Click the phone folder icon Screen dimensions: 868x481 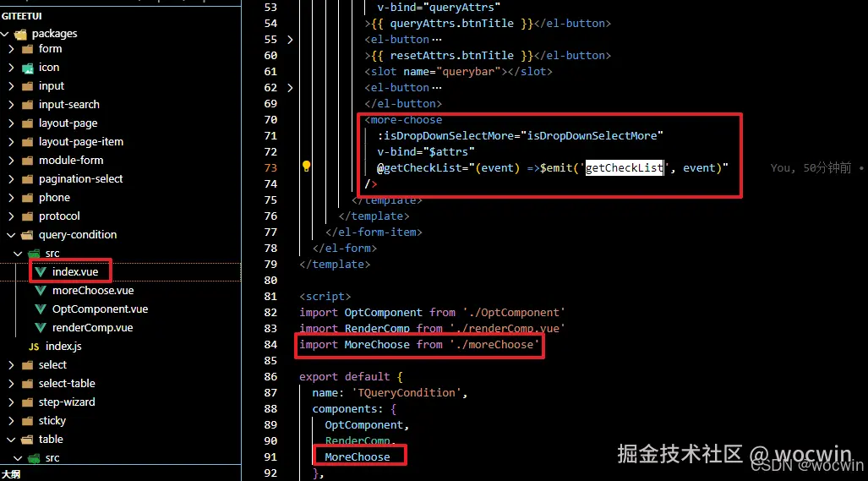[28, 198]
